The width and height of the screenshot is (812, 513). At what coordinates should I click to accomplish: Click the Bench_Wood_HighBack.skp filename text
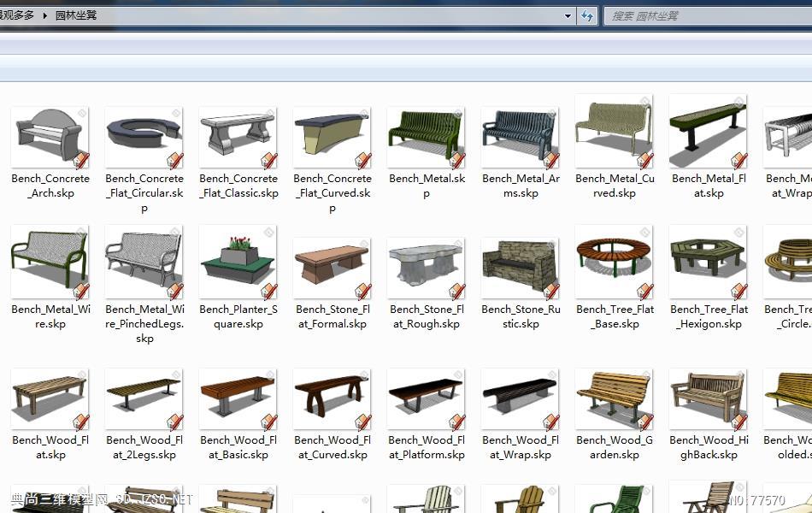pos(709,447)
